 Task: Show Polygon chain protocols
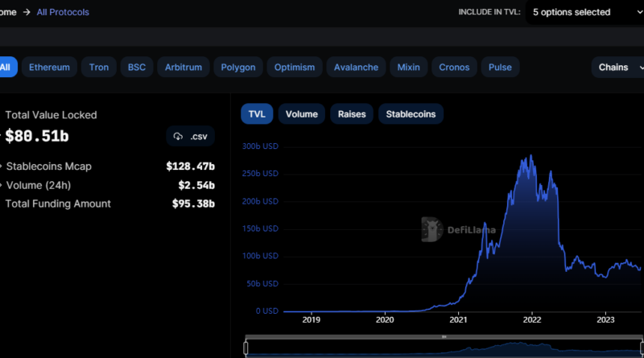tap(238, 68)
